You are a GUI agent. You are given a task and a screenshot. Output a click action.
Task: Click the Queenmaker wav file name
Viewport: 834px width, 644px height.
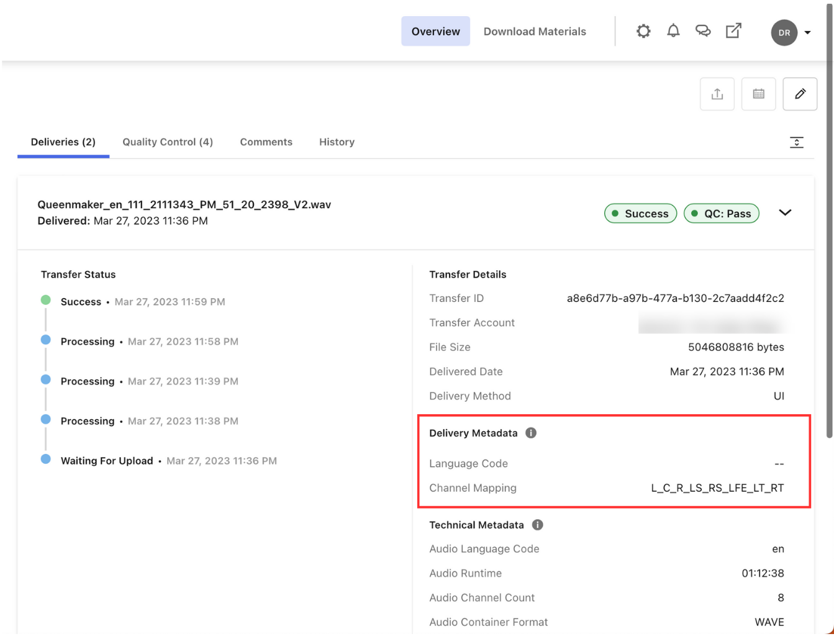point(184,205)
